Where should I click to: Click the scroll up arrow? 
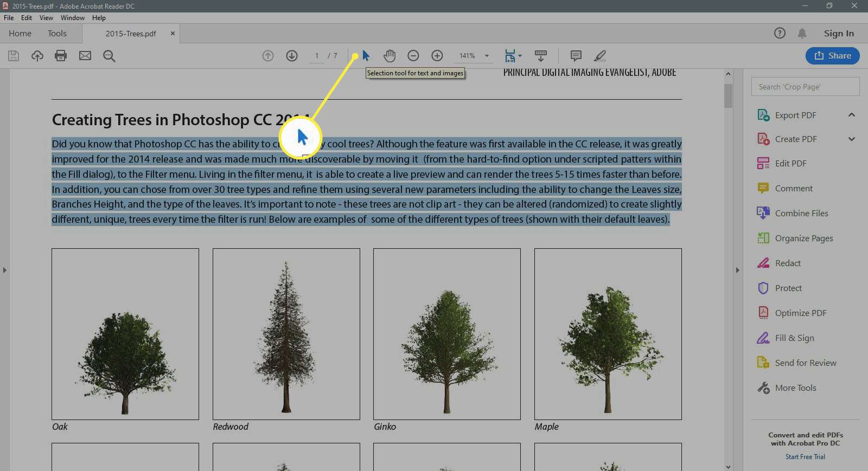click(728, 73)
